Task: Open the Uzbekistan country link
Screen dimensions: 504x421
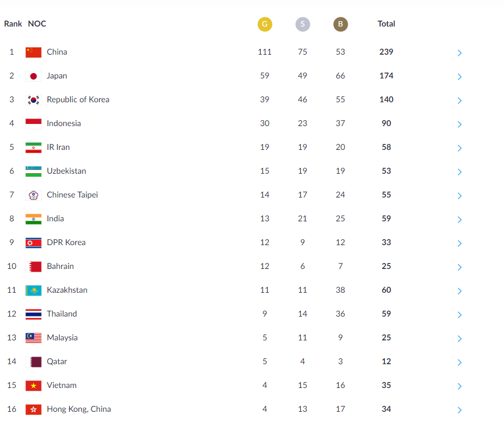Action: click(x=66, y=171)
